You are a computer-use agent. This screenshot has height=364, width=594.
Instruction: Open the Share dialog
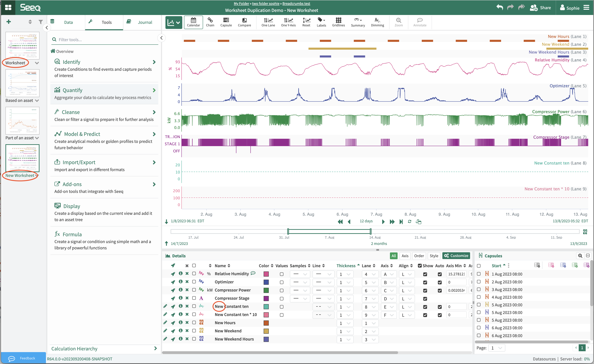(x=540, y=8)
